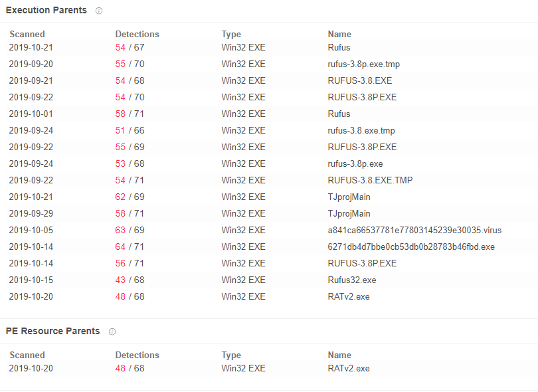Open TJprojMain scanned 2019-09-29
Screen dimensions: 538x392
[349, 213]
